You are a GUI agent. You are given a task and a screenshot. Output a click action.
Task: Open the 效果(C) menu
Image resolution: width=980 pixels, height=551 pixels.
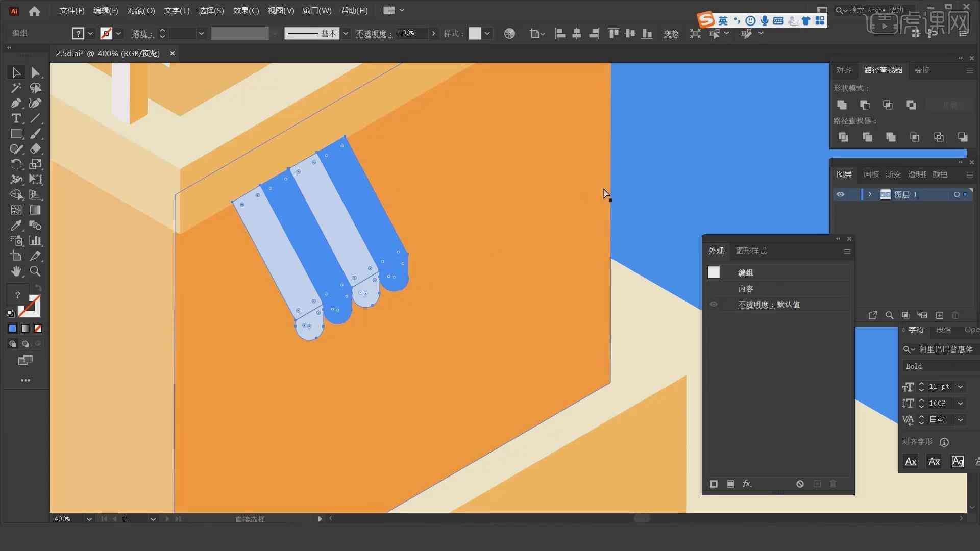246,11
